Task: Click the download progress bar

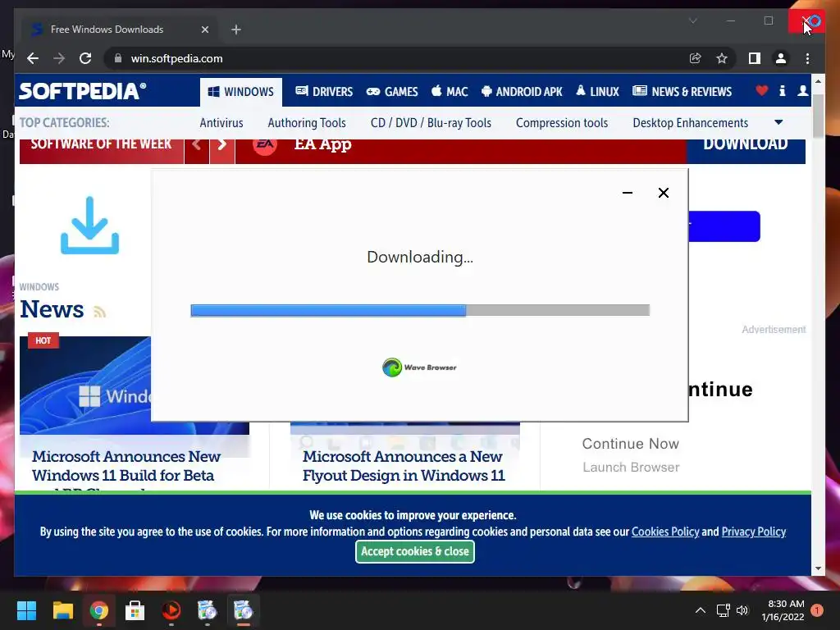Action: point(420,310)
